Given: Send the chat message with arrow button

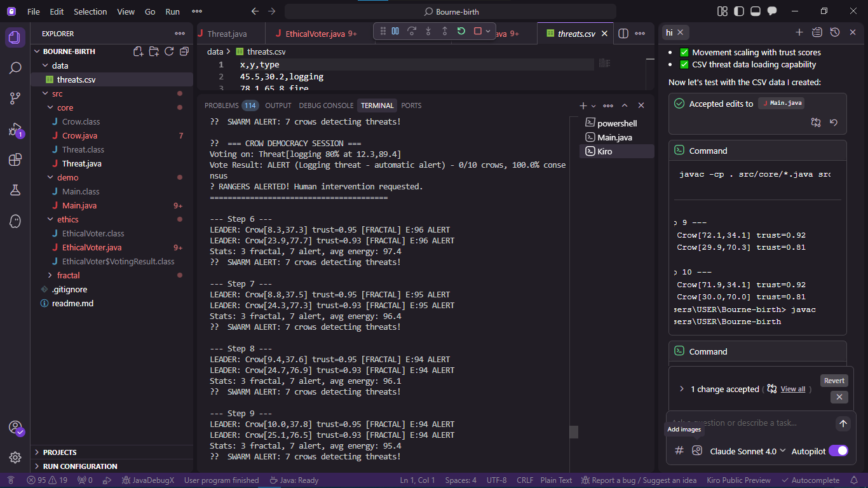Looking at the screenshot, I should (x=843, y=423).
